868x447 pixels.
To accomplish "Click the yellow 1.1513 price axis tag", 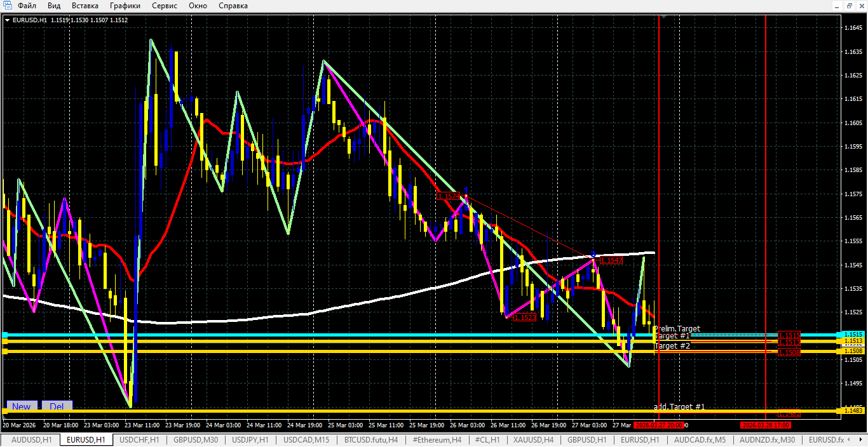I will [853, 342].
